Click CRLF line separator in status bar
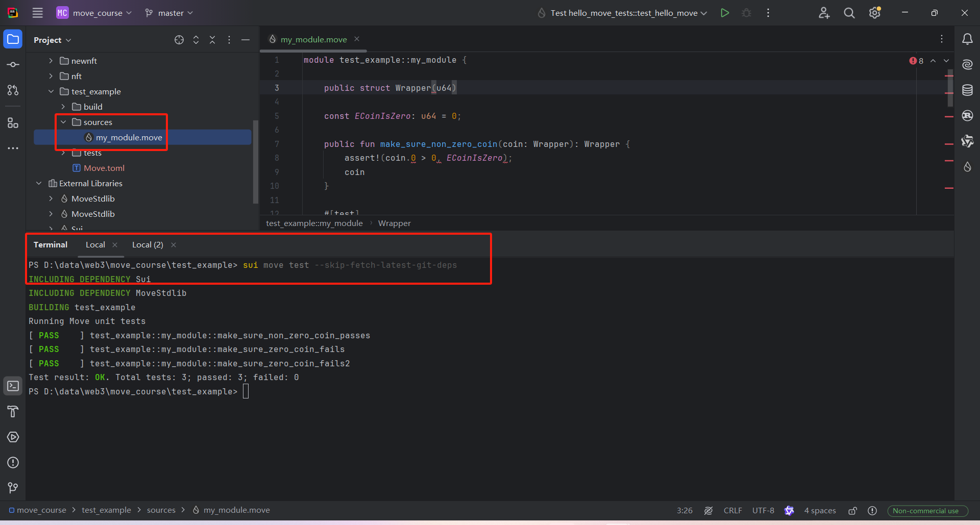 pyautogui.click(x=732, y=511)
